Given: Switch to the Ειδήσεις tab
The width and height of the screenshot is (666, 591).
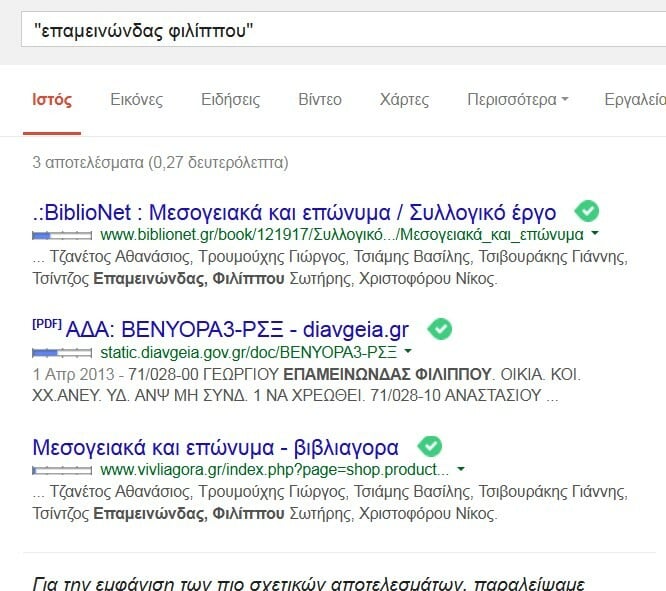Looking at the screenshot, I should coord(231,99).
